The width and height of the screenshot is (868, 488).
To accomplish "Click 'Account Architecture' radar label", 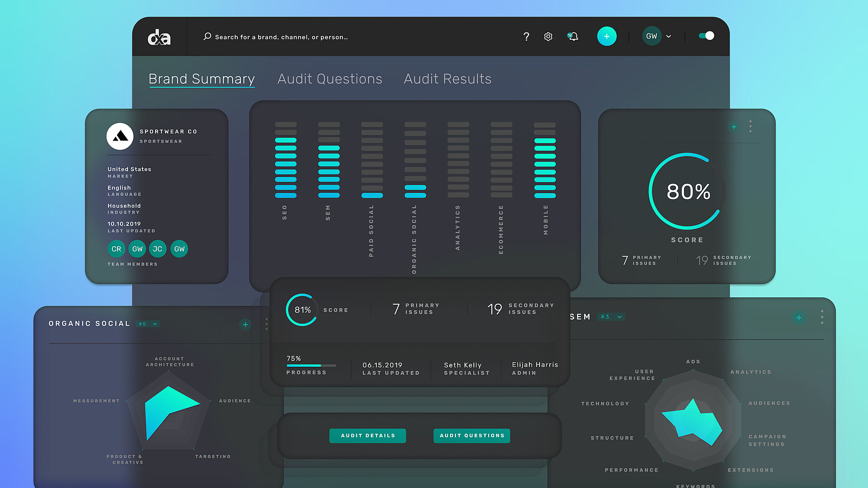I will [x=170, y=362].
